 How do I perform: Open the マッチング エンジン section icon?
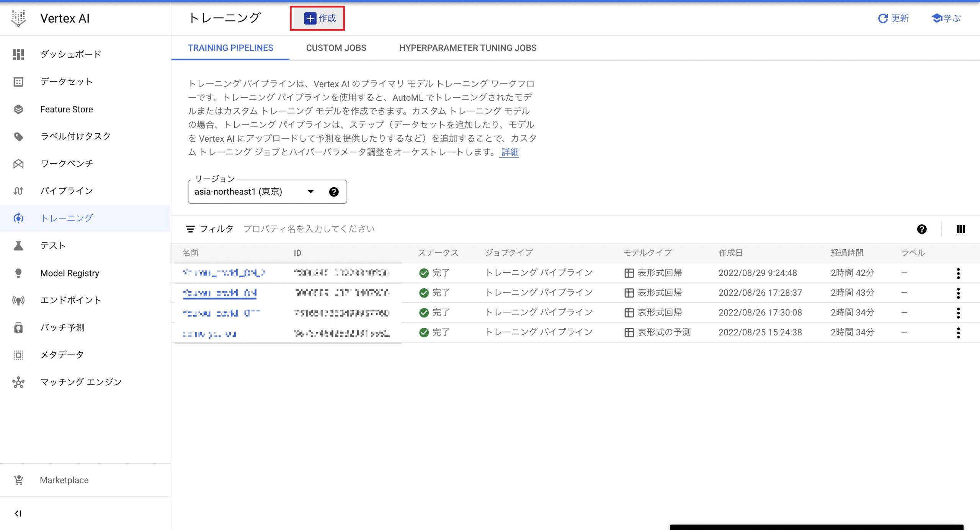click(18, 382)
